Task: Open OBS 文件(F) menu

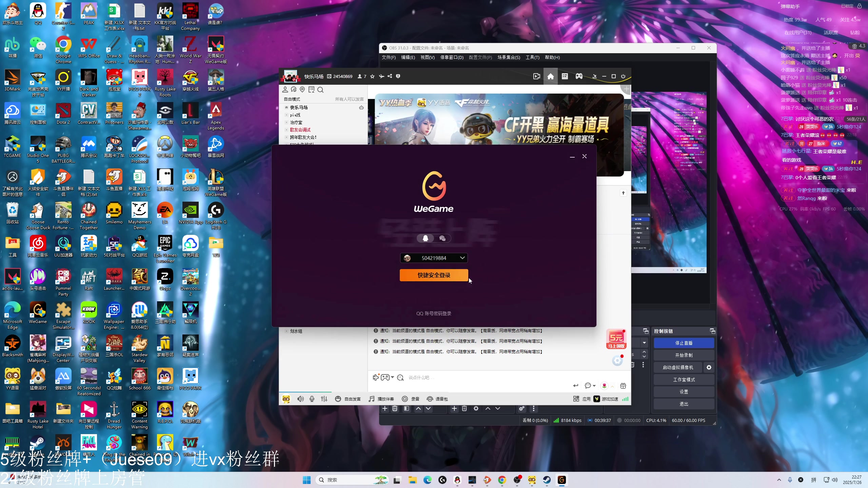Action: [x=389, y=57]
